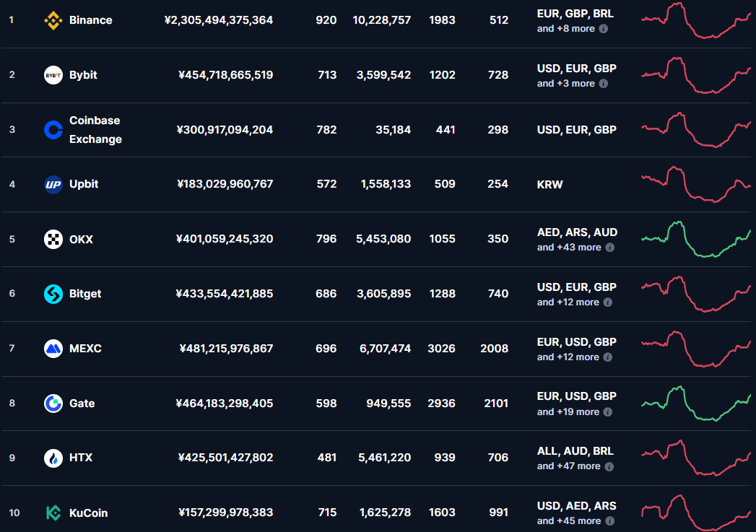Image resolution: width=756 pixels, height=532 pixels.
Task: Click Binance's score value 920
Action: click(326, 20)
